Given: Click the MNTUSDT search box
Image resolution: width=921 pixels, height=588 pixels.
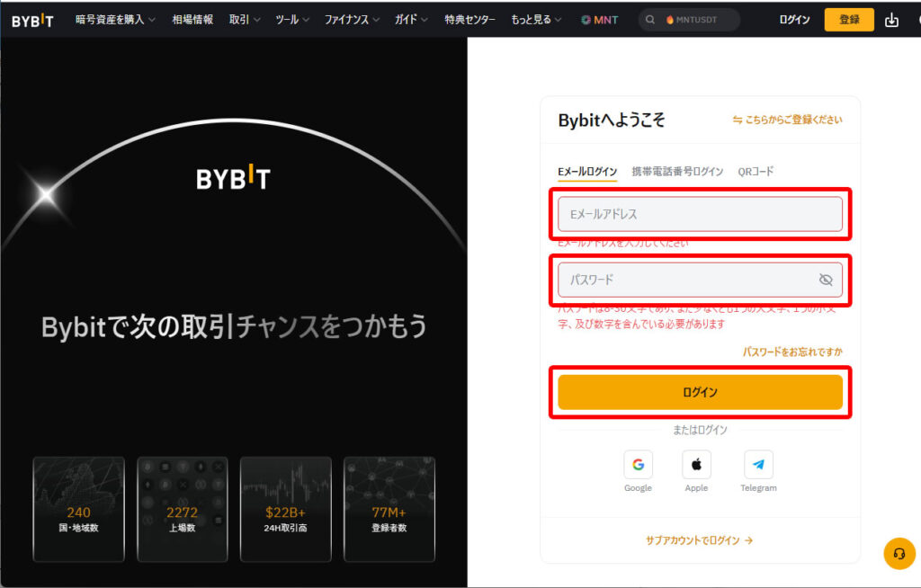Looking at the screenshot, I should tap(690, 20).
